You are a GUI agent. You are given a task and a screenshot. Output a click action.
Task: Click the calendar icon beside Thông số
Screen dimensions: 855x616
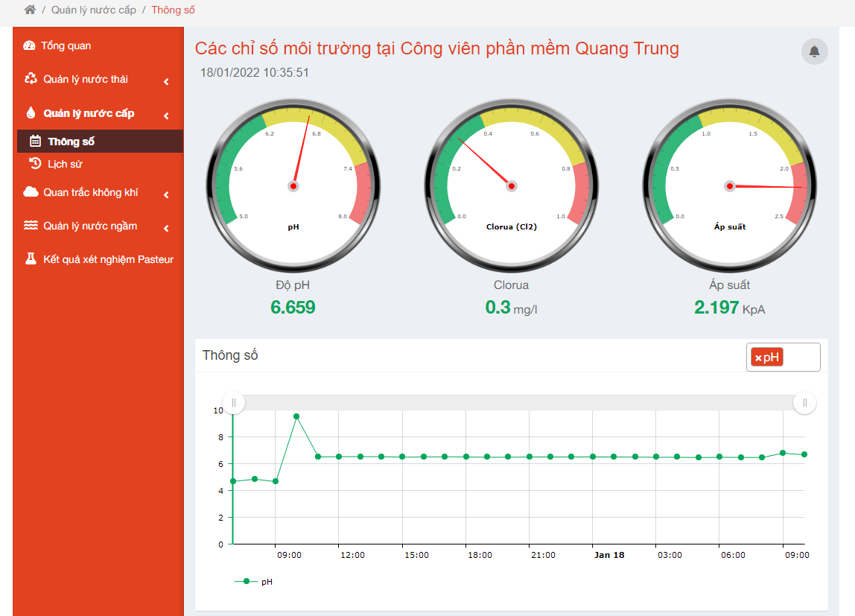tap(35, 142)
